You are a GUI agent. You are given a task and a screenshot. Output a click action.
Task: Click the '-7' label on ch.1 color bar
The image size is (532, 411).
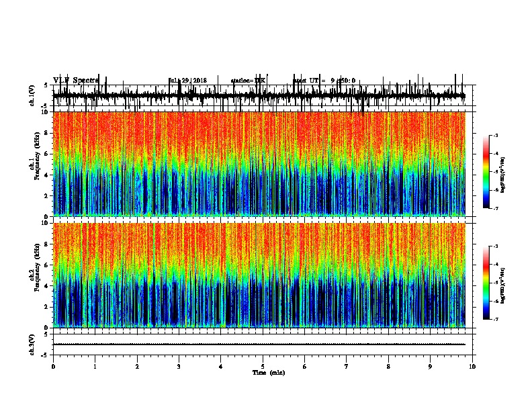pyautogui.click(x=496, y=208)
